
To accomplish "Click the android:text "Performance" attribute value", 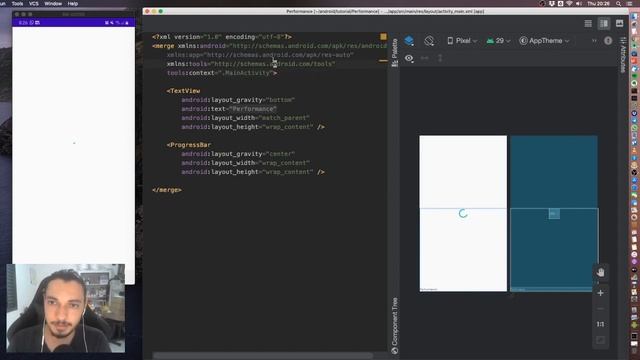I will coord(253,109).
